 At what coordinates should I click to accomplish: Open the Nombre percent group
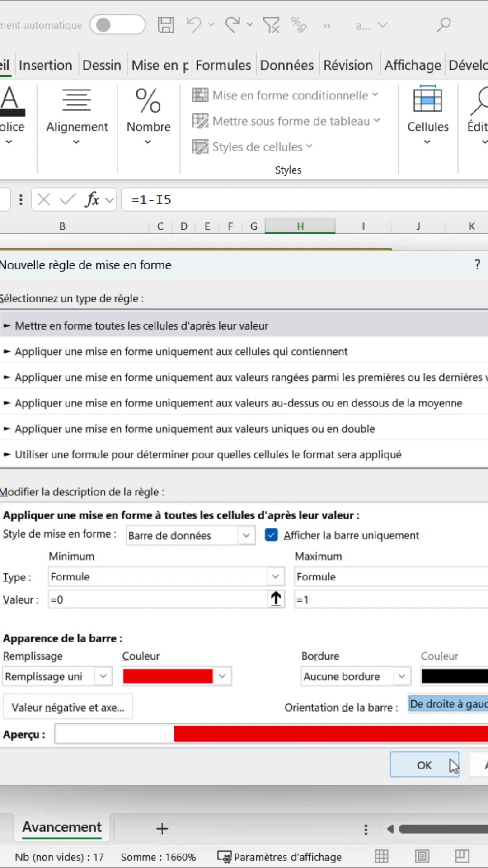[148, 117]
